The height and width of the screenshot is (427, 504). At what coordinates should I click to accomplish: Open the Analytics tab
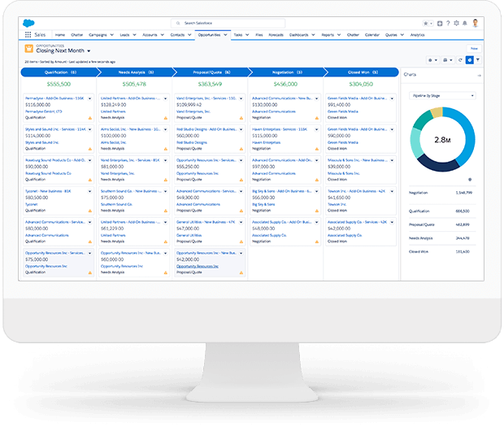(x=417, y=35)
